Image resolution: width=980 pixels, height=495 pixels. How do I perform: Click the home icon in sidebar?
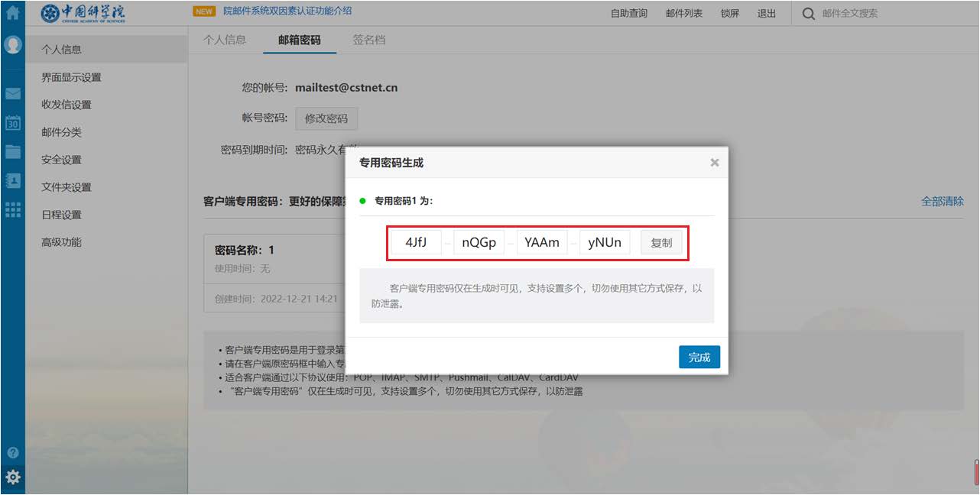pyautogui.click(x=12, y=12)
